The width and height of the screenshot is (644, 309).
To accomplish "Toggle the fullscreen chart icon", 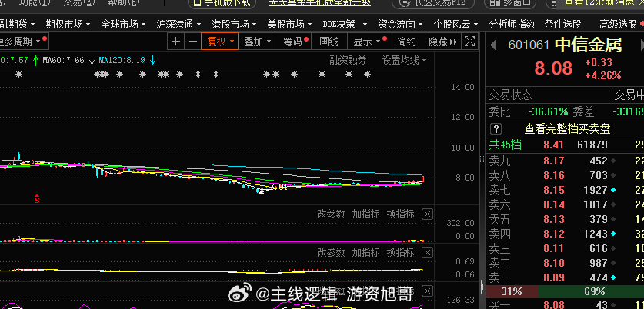I will click(469, 42).
